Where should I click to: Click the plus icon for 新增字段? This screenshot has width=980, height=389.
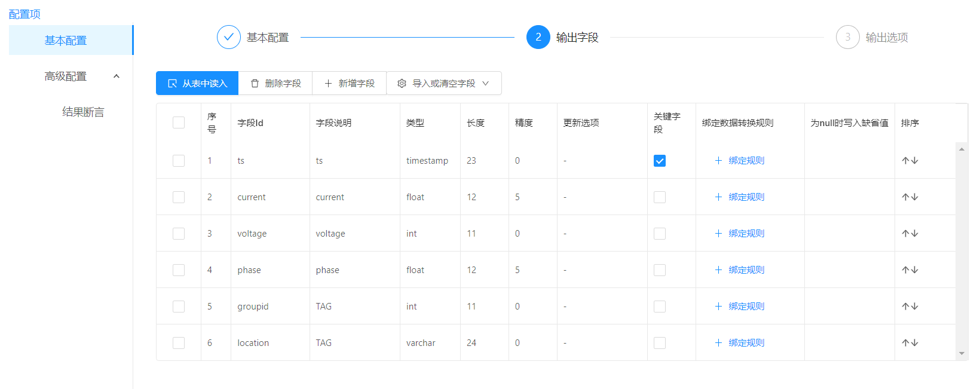coord(328,84)
